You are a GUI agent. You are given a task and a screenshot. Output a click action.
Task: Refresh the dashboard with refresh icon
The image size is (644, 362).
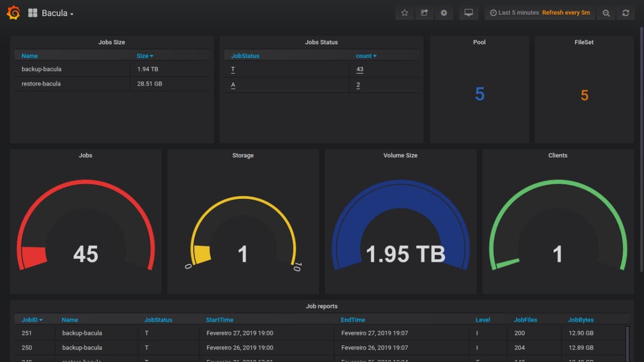point(625,13)
